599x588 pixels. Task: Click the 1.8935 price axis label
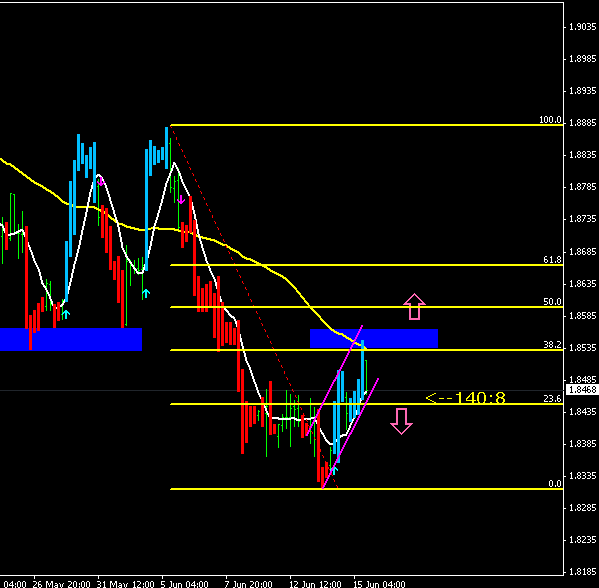[x=583, y=91]
